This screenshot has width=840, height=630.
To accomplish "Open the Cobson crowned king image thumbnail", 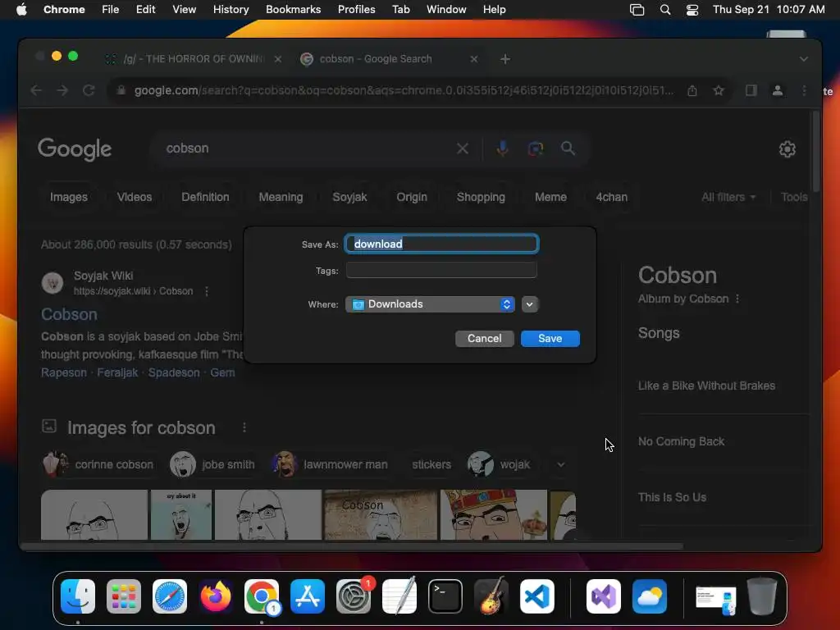I will point(493,515).
